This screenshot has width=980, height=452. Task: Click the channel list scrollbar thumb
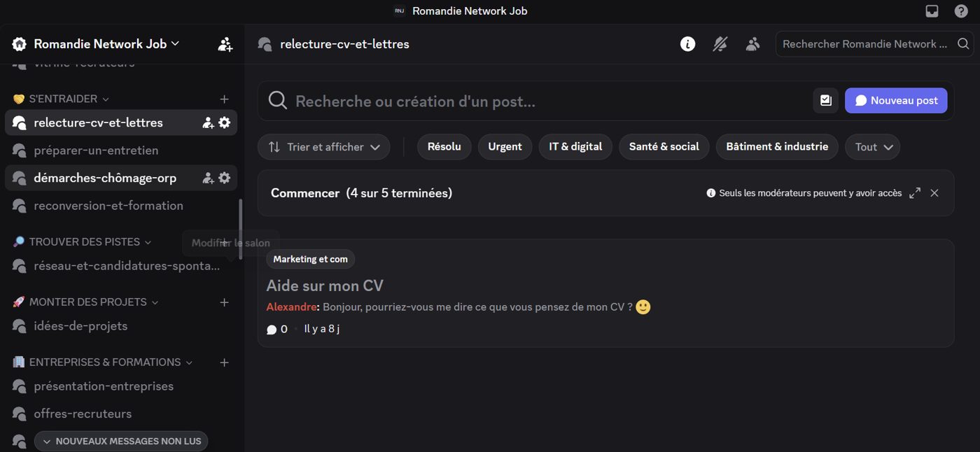coord(241,229)
